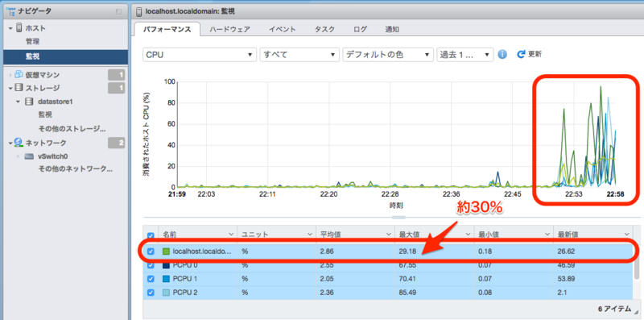Uncheck the PCPU 0 row checkbox
Screen dimensions: 644x320
click(151, 265)
